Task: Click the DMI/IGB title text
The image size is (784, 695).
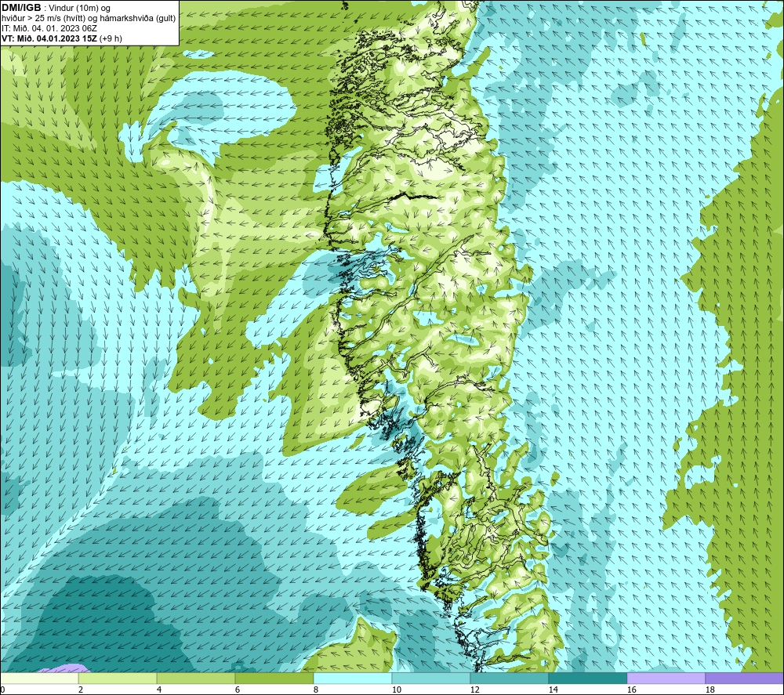Action: coord(21,8)
